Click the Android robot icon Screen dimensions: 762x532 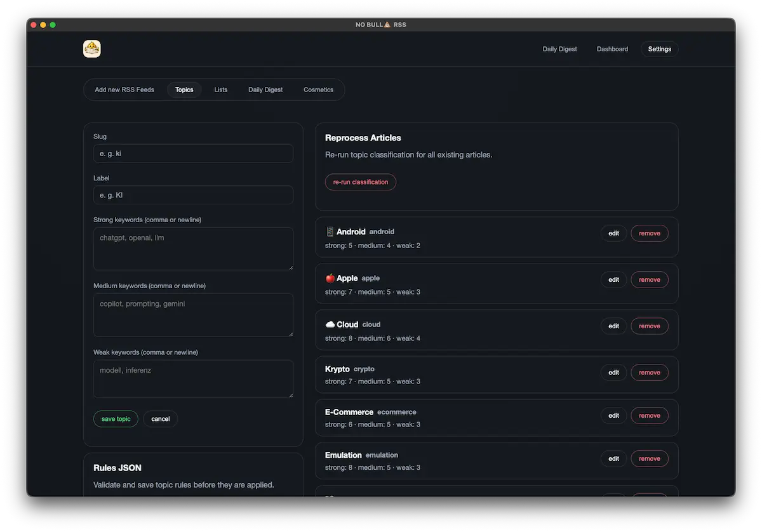click(x=330, y=231)
